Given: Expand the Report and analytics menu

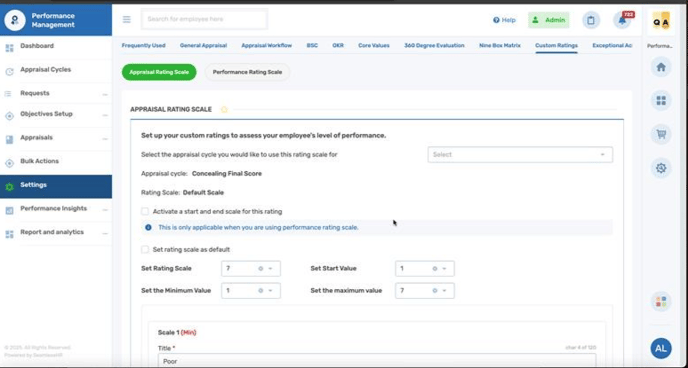Looking at the screenshot, I should click(x=105, y=234).
